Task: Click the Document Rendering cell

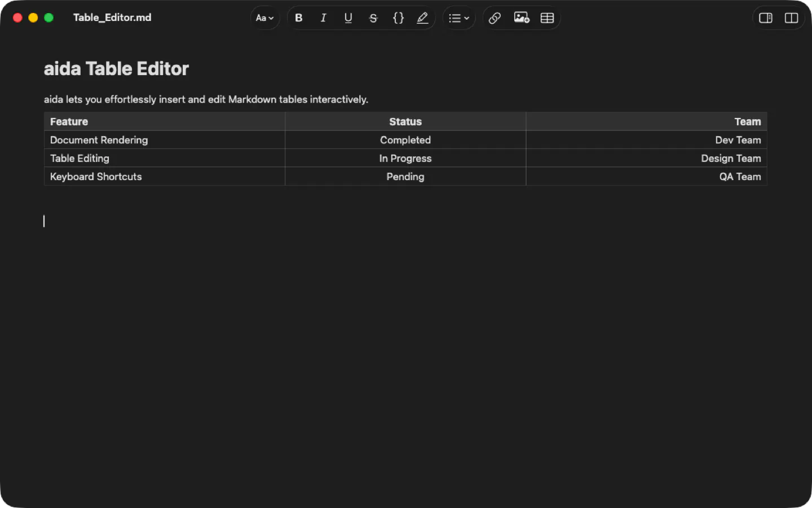Action: coord(165,140)
